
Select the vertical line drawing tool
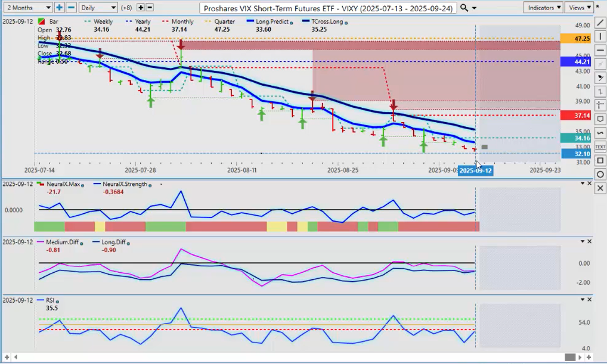pyautogui.click(x=600, y=37)
